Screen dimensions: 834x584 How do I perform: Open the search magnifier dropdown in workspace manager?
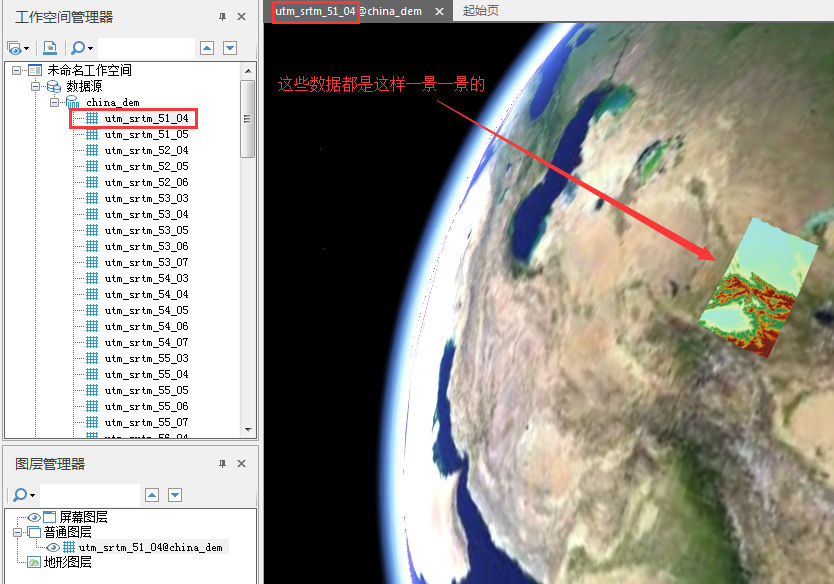pos(81,48)
